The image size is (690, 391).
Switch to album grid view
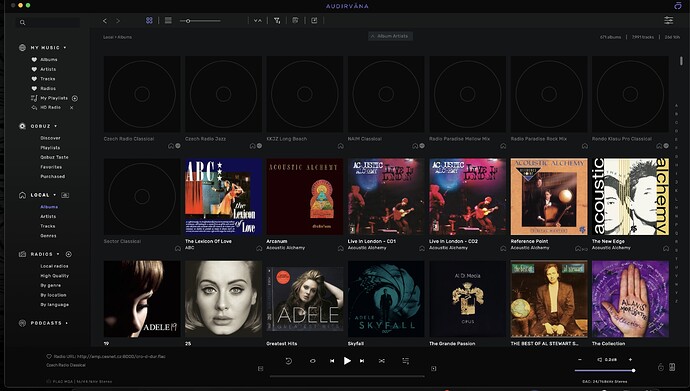149,21
